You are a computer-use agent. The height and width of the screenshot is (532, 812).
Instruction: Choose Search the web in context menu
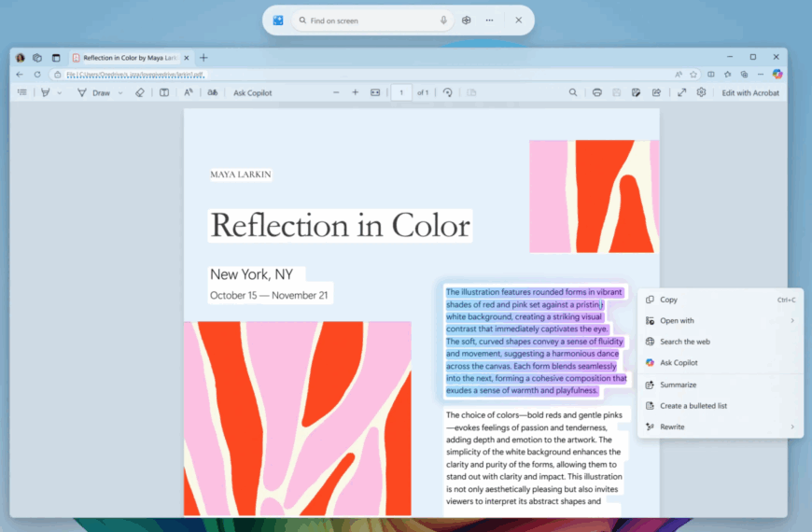pos(721,342)
